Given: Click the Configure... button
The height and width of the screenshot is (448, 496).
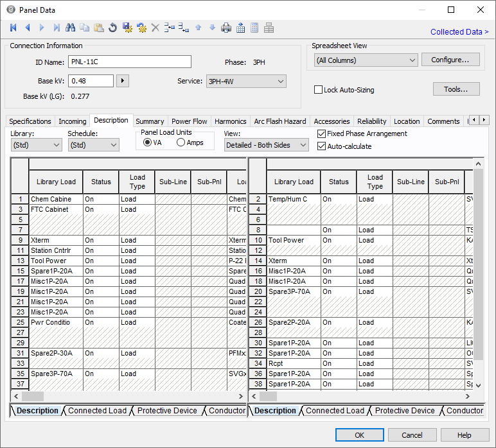Looking at the screenshot, I should click(x=450, y=60).
